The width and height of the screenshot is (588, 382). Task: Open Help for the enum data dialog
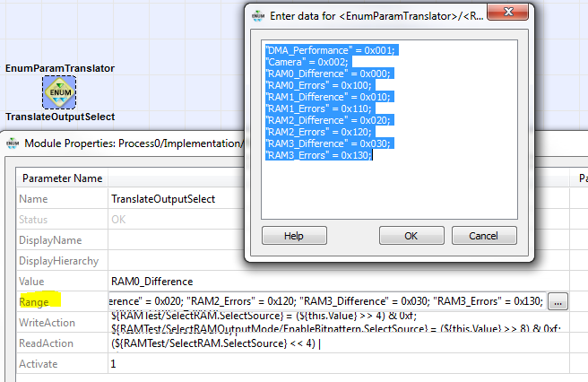click(294, 236)
